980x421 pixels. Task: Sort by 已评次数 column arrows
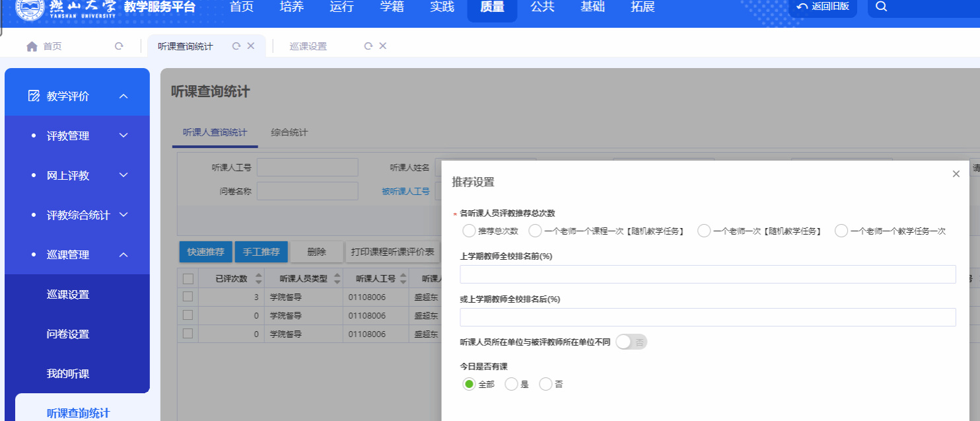[258, 279]
